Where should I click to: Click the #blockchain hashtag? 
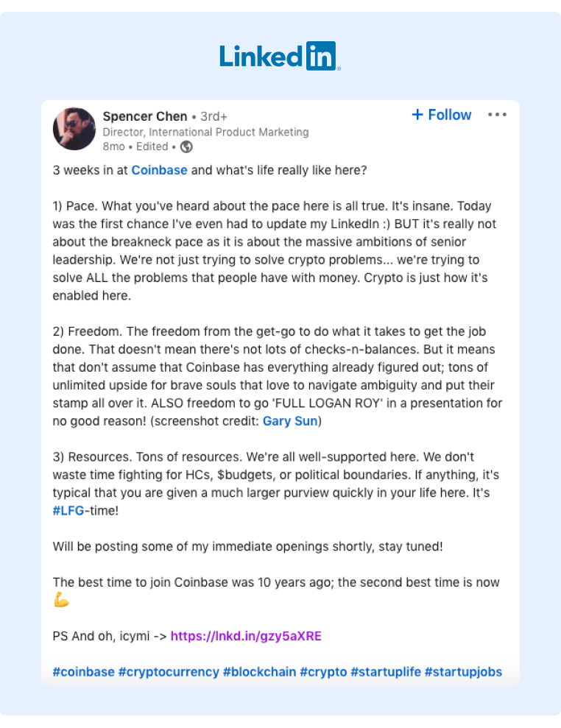(x=259, y=672)
